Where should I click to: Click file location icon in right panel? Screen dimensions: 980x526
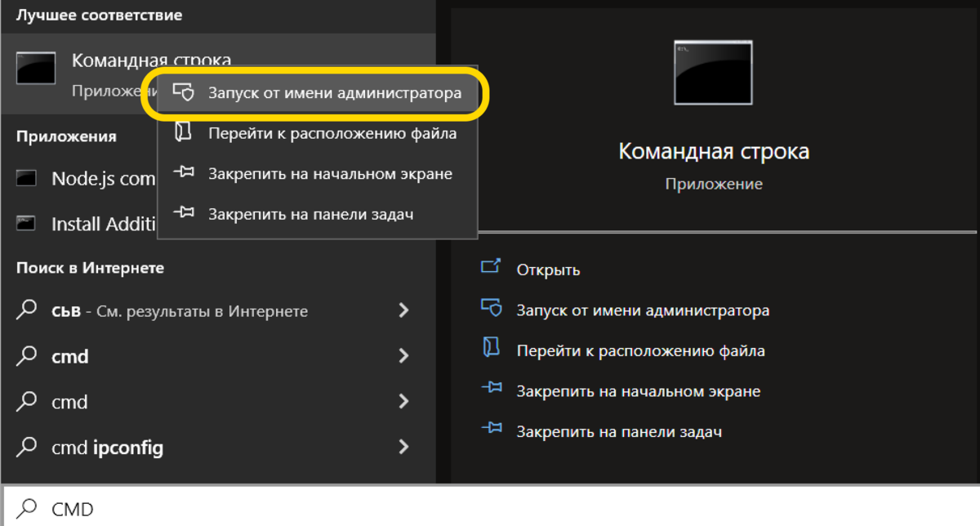(x=490, y=347)
